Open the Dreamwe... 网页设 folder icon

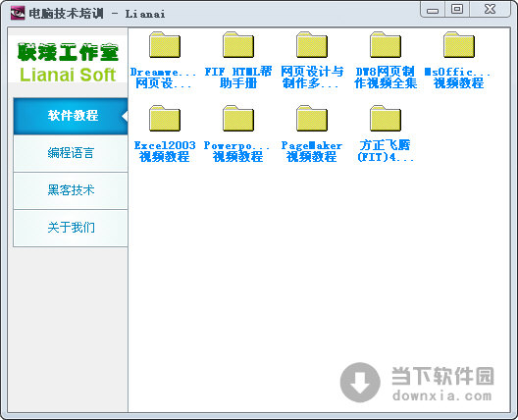[x=165, y=45]
